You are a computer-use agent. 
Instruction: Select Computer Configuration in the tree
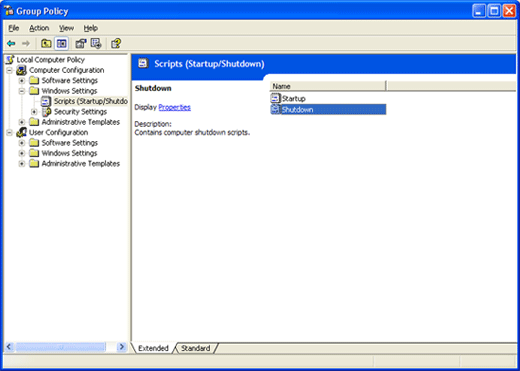pyautogui.click(x=66, y=70)
